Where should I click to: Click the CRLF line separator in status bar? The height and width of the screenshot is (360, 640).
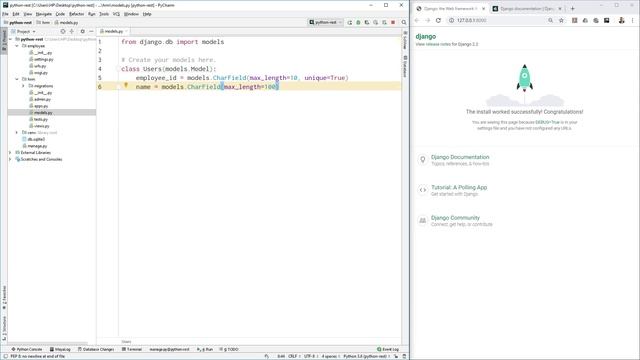click(293, 356)
